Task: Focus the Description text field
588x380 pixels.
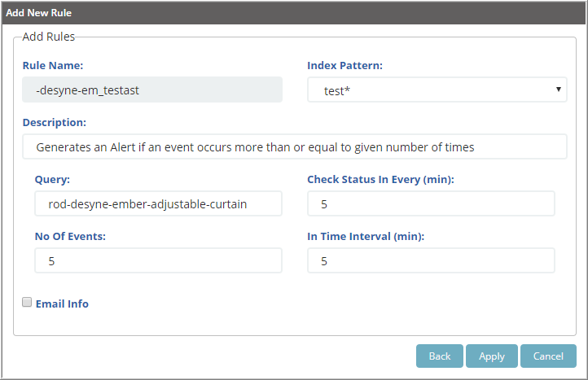Action: pos(294,146)
